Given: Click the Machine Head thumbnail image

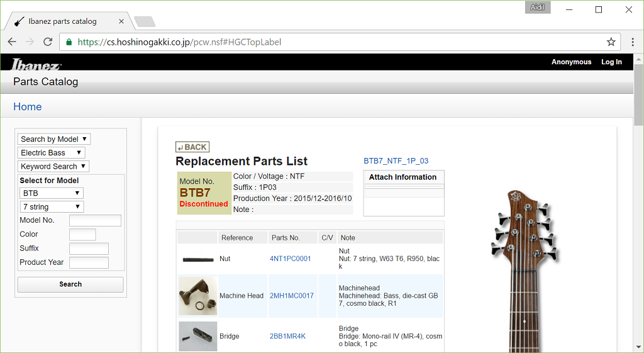Looking at the screenshot, I should coord(198,296).
